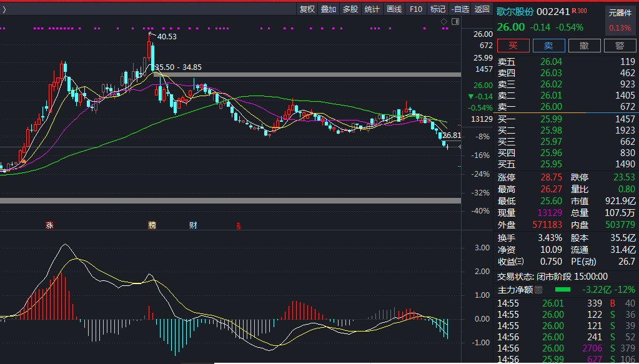
Task: Click the red S signal marker
Action: coord(238,226)
